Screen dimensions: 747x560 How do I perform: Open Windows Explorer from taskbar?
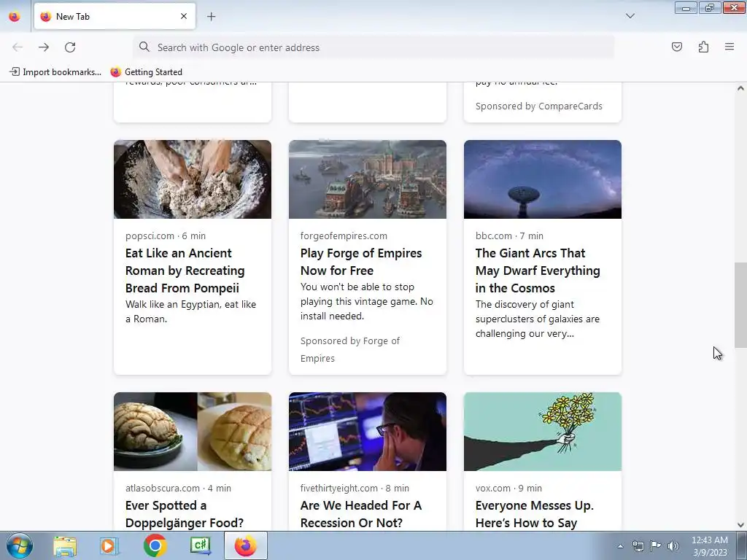(65, 545)
